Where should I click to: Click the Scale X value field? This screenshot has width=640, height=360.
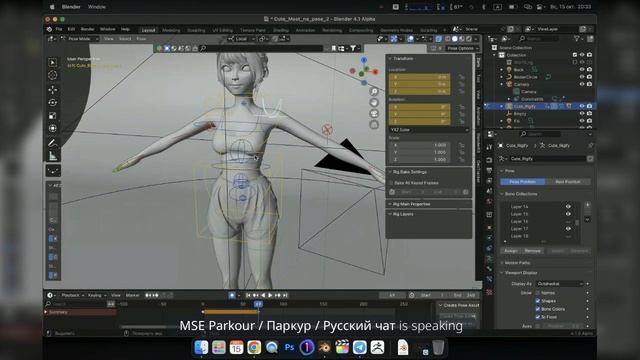420,145
